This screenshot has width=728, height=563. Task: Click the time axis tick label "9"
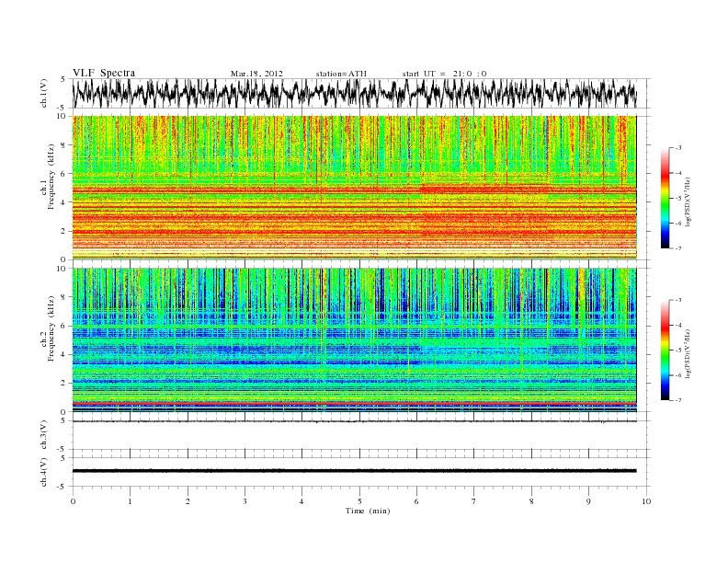coord(588,501)
